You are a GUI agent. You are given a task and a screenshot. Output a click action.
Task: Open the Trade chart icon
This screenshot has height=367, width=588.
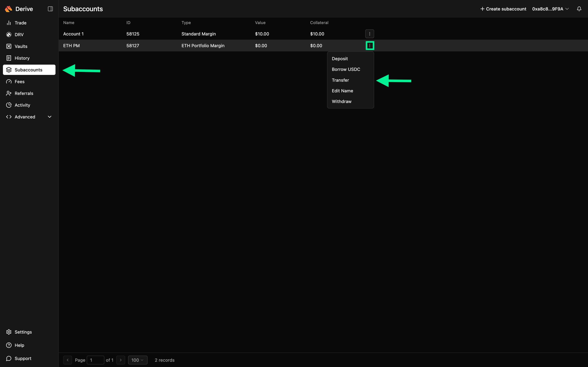pyautogui.click(x=9, y=23)
